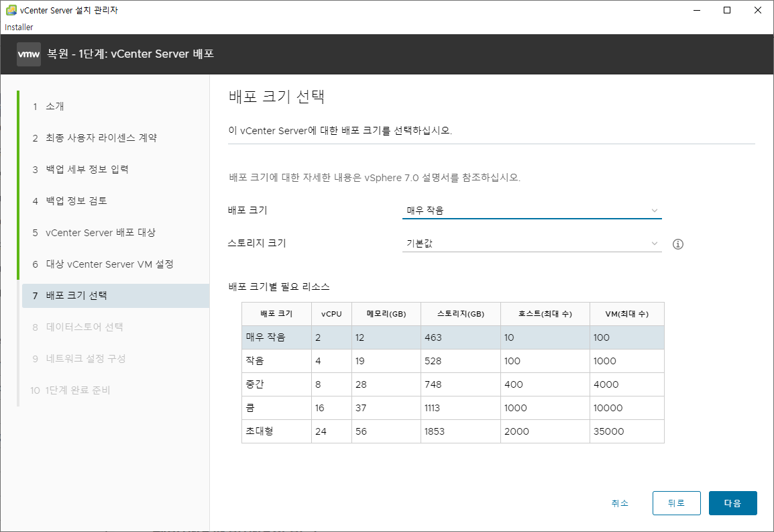Click the 매우 작음 row label in table
The width and height of the screenshot is (774, 532).
click(266, 337)
